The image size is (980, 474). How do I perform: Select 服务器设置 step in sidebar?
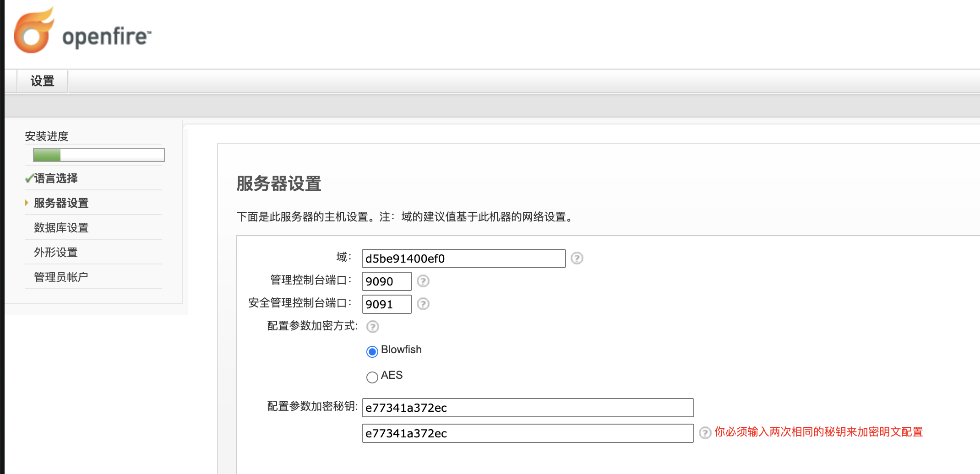coord(61,203)
